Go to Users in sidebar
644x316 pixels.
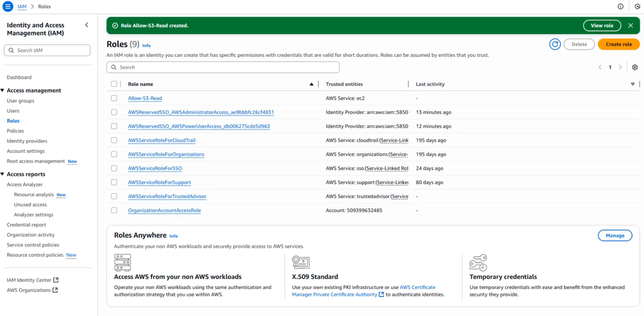click(x=13, y=111)
